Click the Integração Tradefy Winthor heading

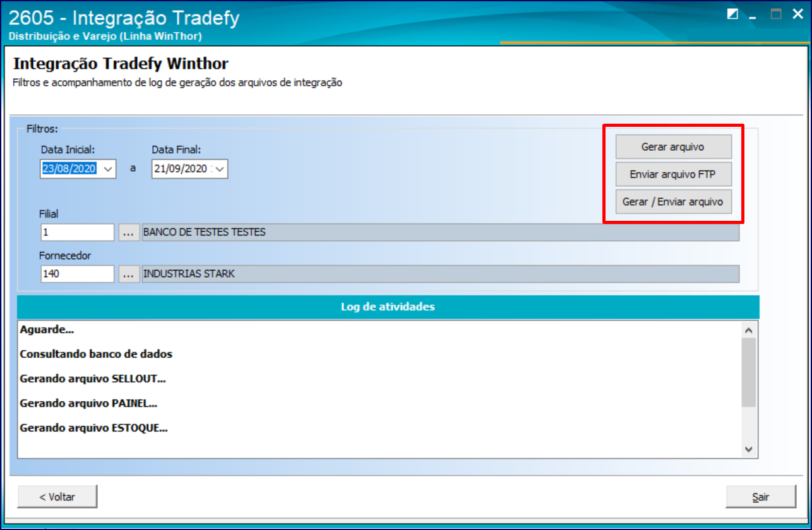[x=121, y=64]
